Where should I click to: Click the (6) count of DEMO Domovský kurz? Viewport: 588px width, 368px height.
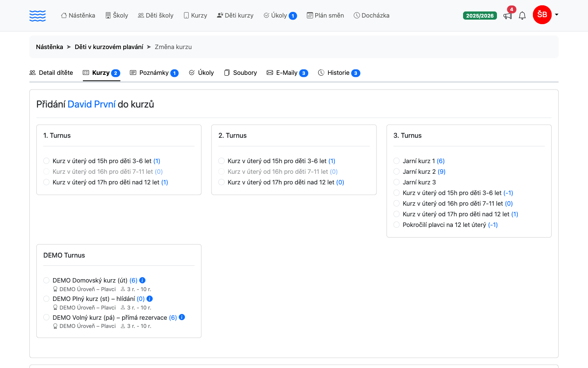point(134,280)
